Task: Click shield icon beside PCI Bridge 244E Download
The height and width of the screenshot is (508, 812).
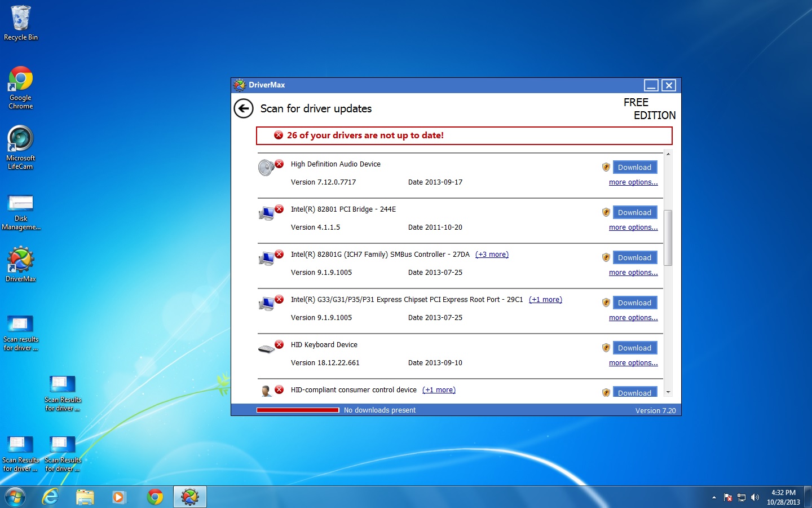Action: point(606,212)
